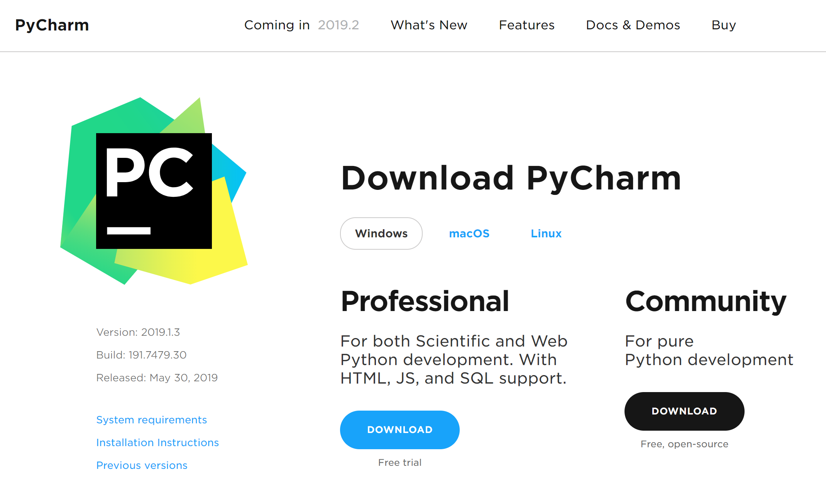Open the Docs & Demos section
Screen dimensions: 826x504
point(633,25)
